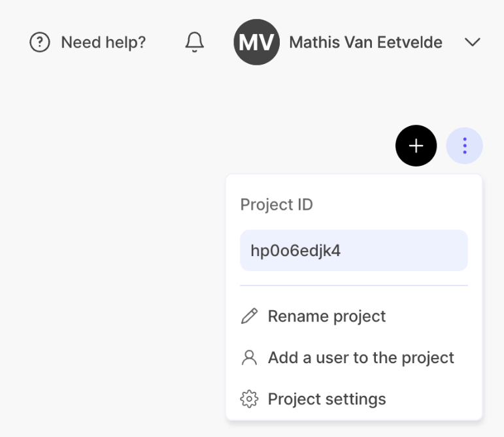
Task: Click the project ID field hp0o6edjk4
Action: (x=354, y=251)
